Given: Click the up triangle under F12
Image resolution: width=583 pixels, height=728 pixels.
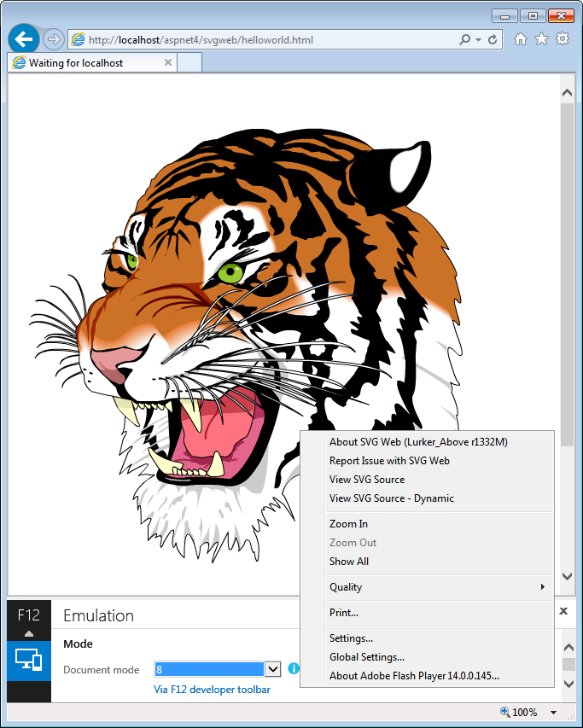Looking at the screenshot, I should [x=29, y=633].
